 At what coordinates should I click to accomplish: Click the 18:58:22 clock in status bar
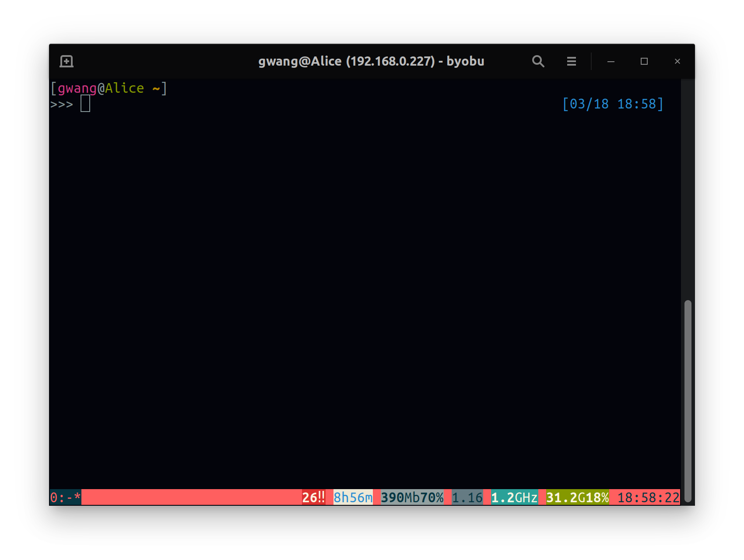coord(648,497)
